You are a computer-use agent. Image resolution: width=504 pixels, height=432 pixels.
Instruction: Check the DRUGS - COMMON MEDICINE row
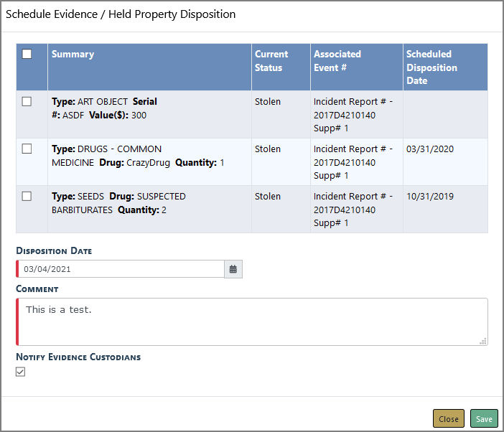click(27, 149)
